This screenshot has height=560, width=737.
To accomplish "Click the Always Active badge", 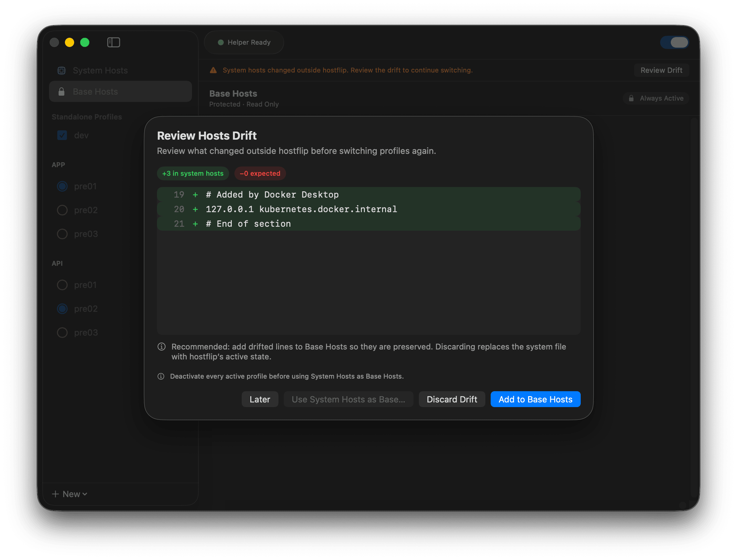I will [656, 98].
